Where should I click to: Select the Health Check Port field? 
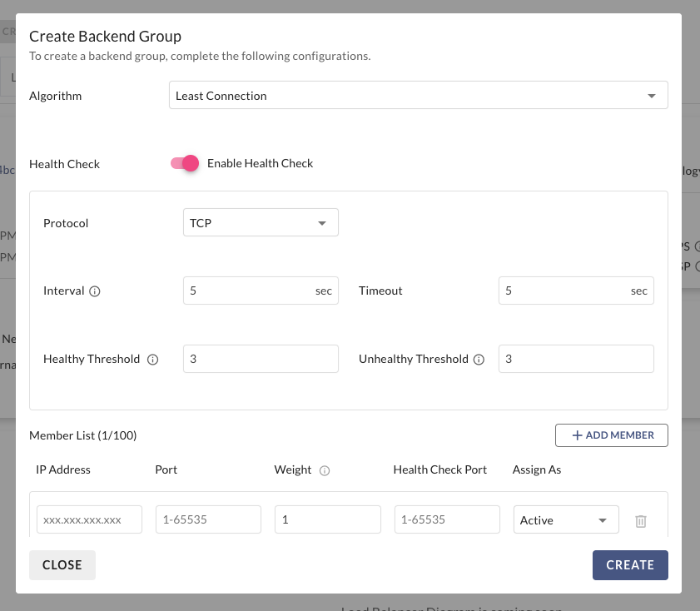(x=446, y=519)
